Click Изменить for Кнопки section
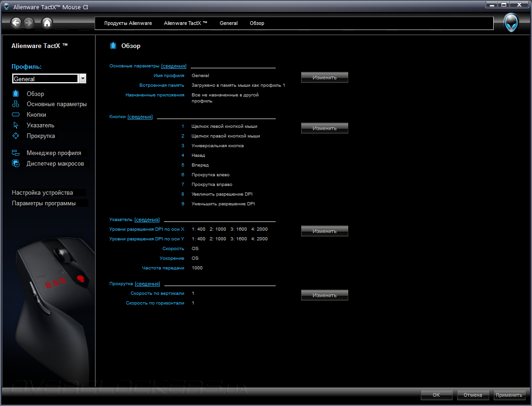Screen dimensions: 532x406 (324, 128)
